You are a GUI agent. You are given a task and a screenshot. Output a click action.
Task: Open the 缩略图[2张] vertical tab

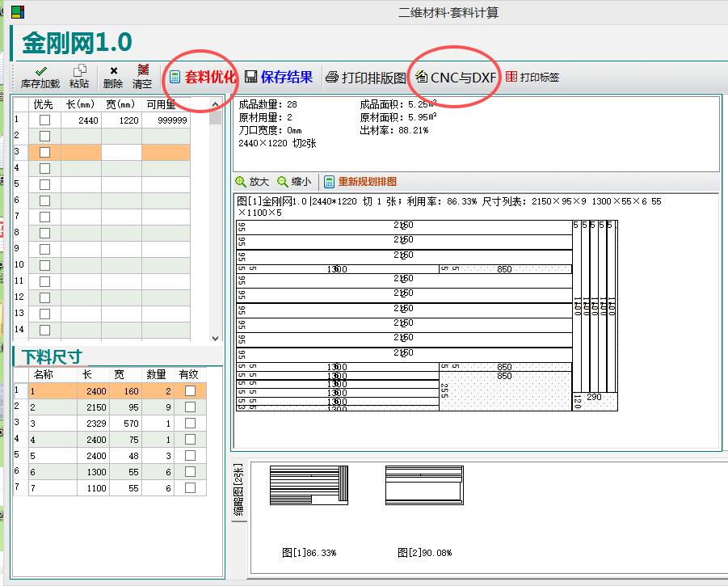point(238,491)
